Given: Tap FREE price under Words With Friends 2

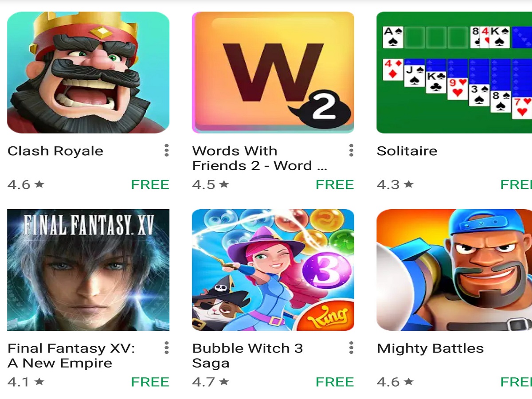Looking at the screenshot, I should click(335, 184).
